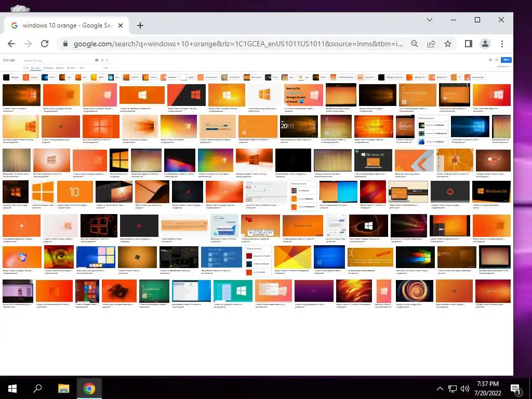Select the Images results tab
The width and height of the screenshot is (532, 399).
pyautogui.click(x=36, y=68)
